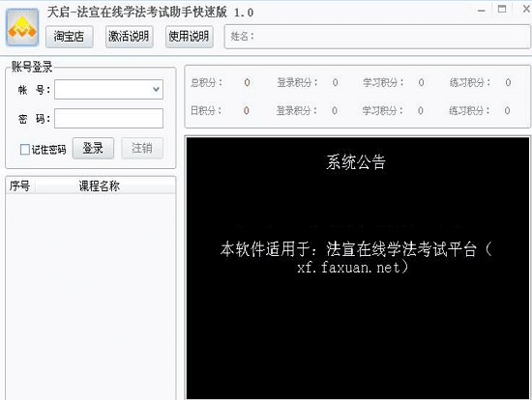Viewport: 532px width, 400px height.
Task: Click the window title 天启-法宣在线学法考试助手快速版
Action: point(137,12)
